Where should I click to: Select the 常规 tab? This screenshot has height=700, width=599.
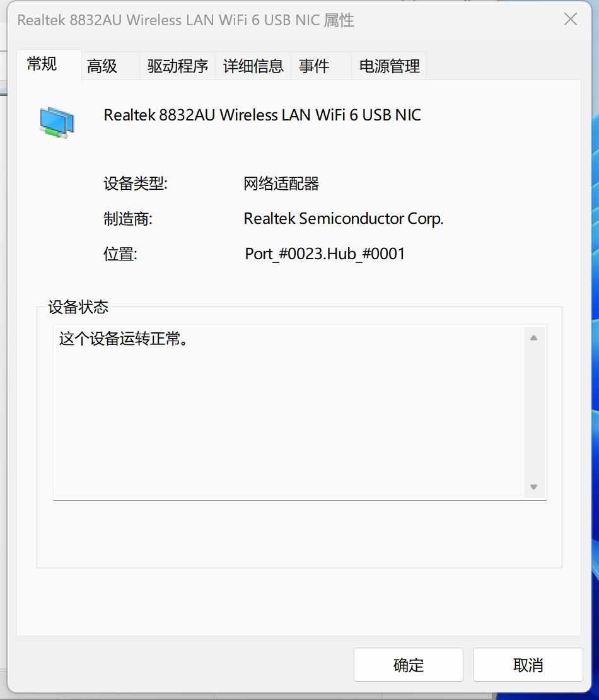(x=49, y=65)
